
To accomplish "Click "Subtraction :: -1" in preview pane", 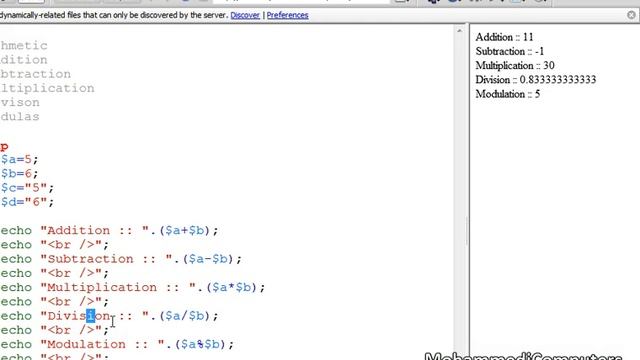I will [x=510, y=51].
